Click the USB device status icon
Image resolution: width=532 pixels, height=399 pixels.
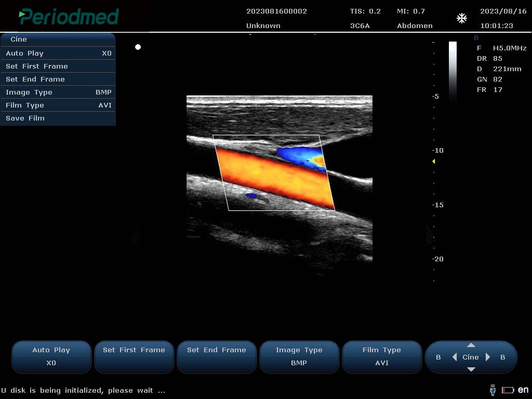[493, 390]
